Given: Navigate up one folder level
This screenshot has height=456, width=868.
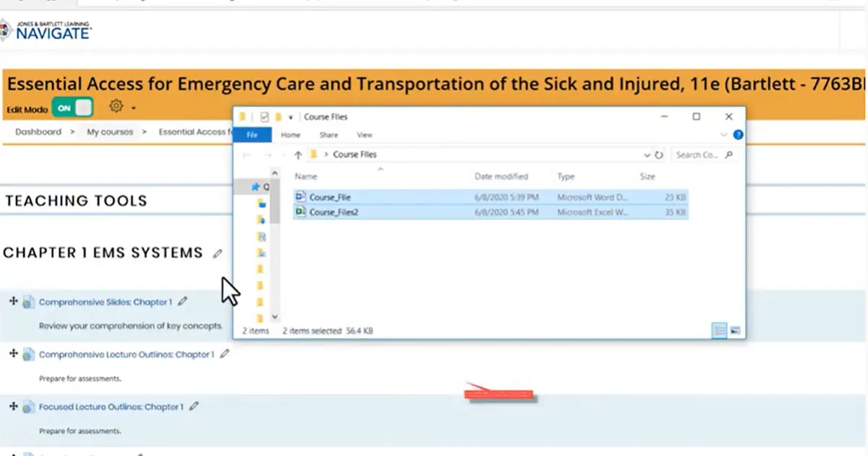Looking at the screenshot, I should (298, 154).
